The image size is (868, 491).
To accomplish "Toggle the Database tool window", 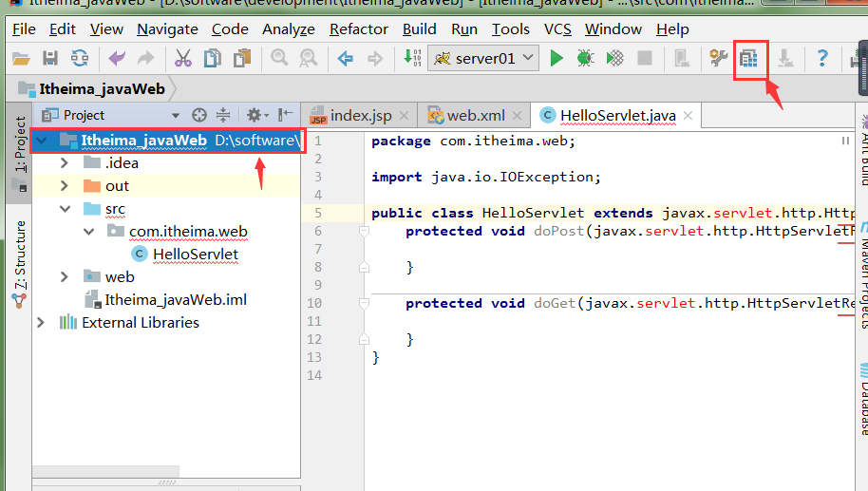I will tap(863, 399).
